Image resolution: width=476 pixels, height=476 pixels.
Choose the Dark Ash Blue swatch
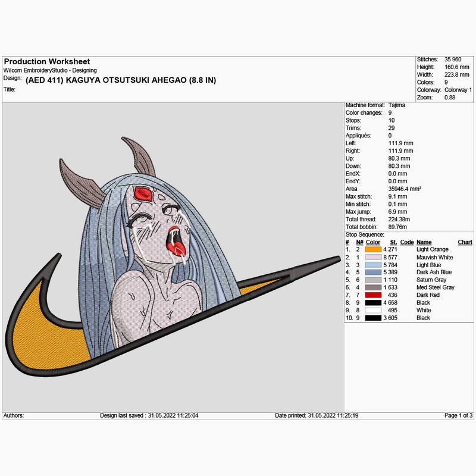tap(373, 273)
